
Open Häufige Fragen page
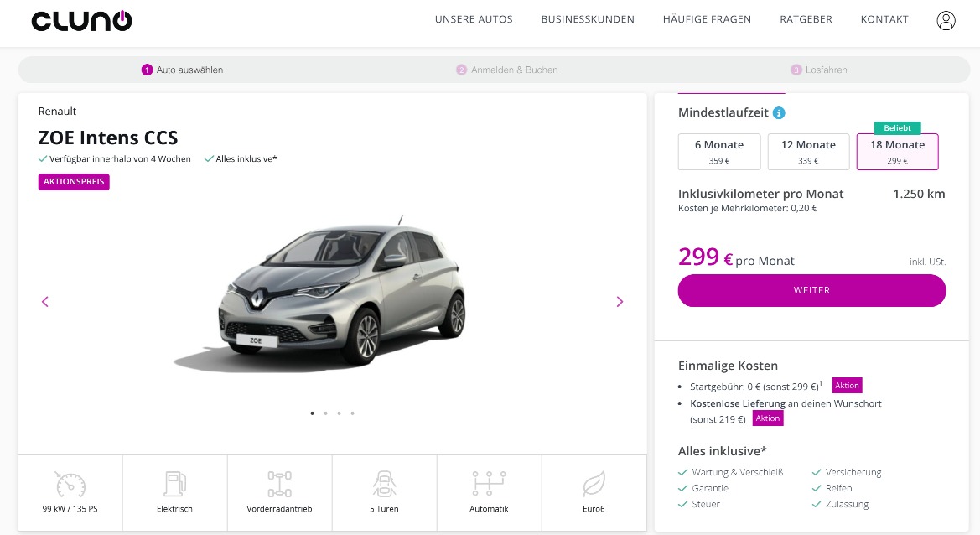[x=707, y=19]
